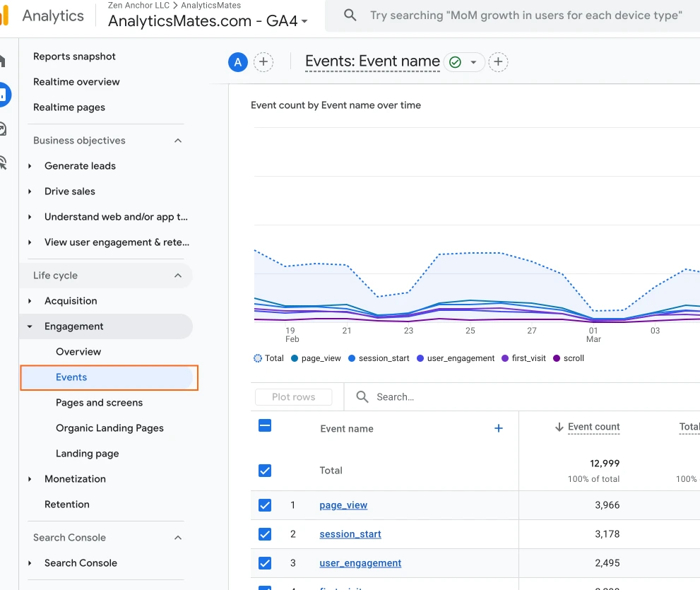Sort by the Event count column
Image resolution: width=700 pixels, height=590 pixels.
(x=593, y=427)
